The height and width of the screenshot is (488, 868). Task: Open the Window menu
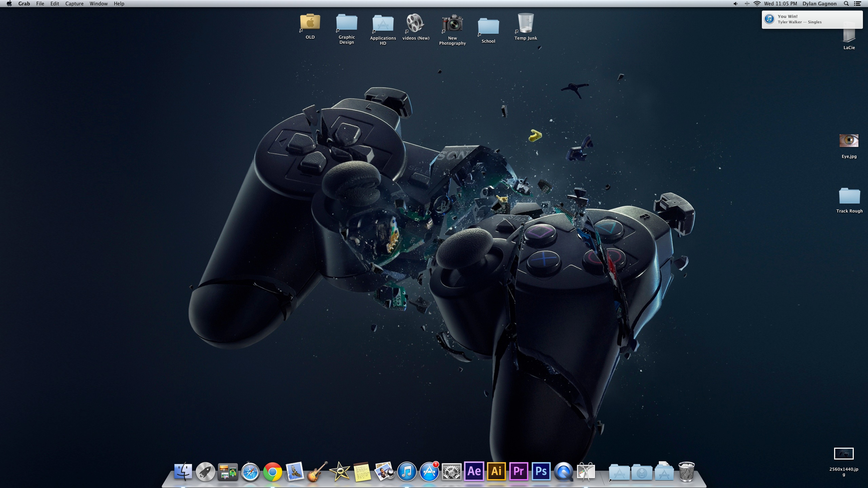coord(99,4)
